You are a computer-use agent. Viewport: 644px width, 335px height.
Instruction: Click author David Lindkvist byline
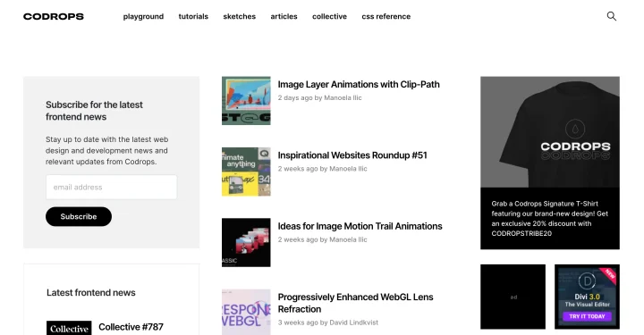coord(353,322)
